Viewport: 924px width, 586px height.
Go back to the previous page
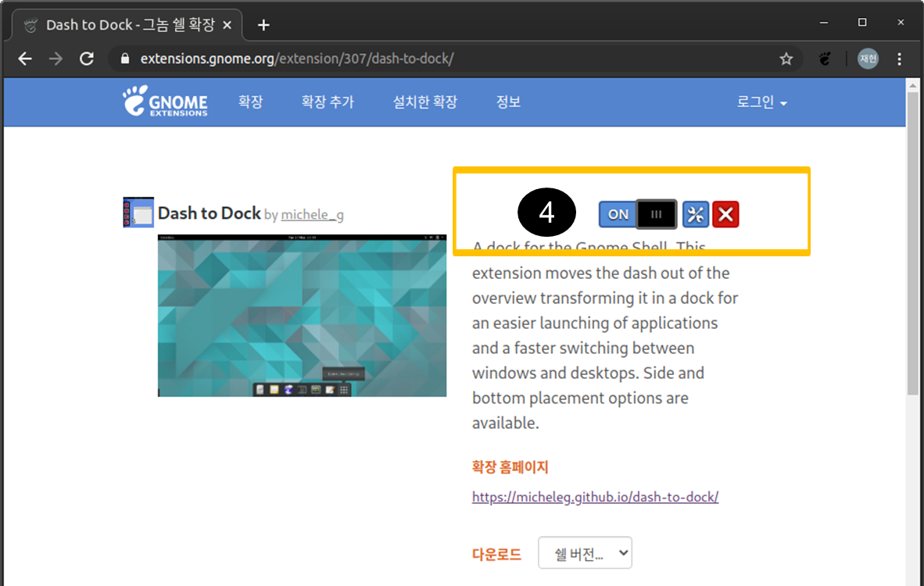point(25,59)
